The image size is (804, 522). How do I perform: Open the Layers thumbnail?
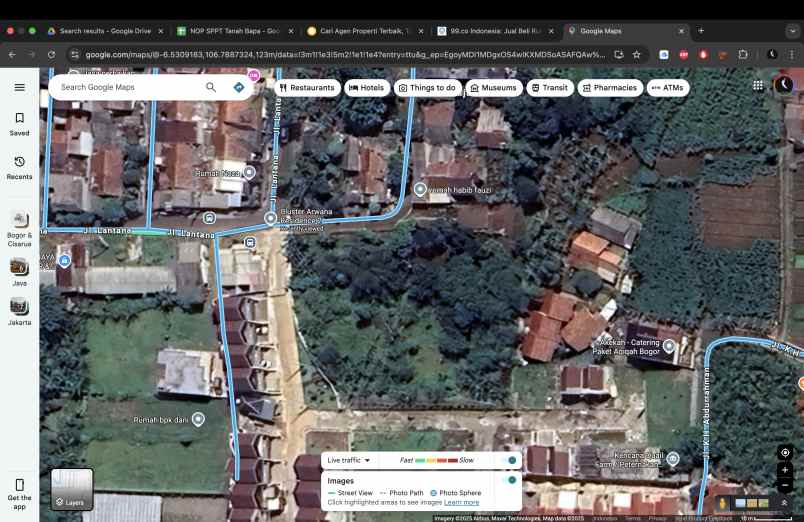(72, 489)
